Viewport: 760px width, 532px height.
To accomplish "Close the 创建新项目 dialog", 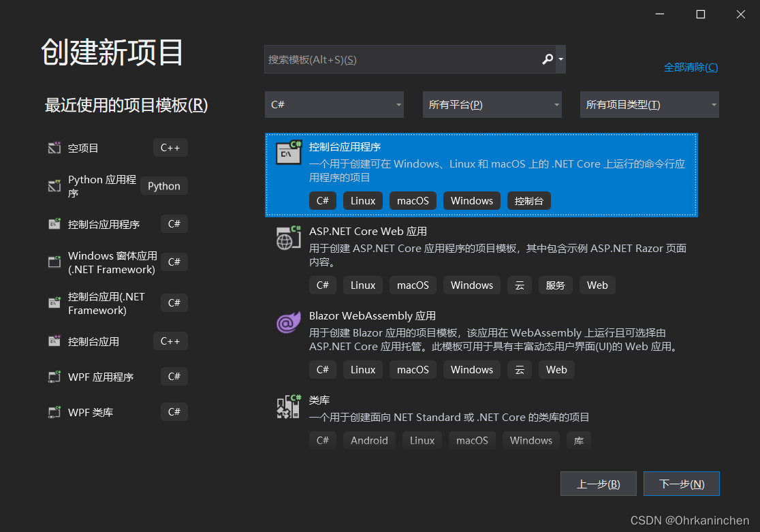I will pos(741,14).
